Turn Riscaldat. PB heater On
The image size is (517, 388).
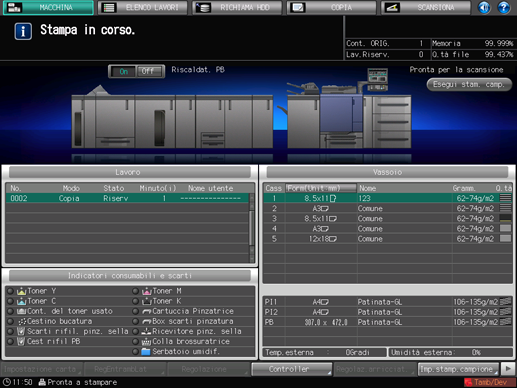click(123, 71)
